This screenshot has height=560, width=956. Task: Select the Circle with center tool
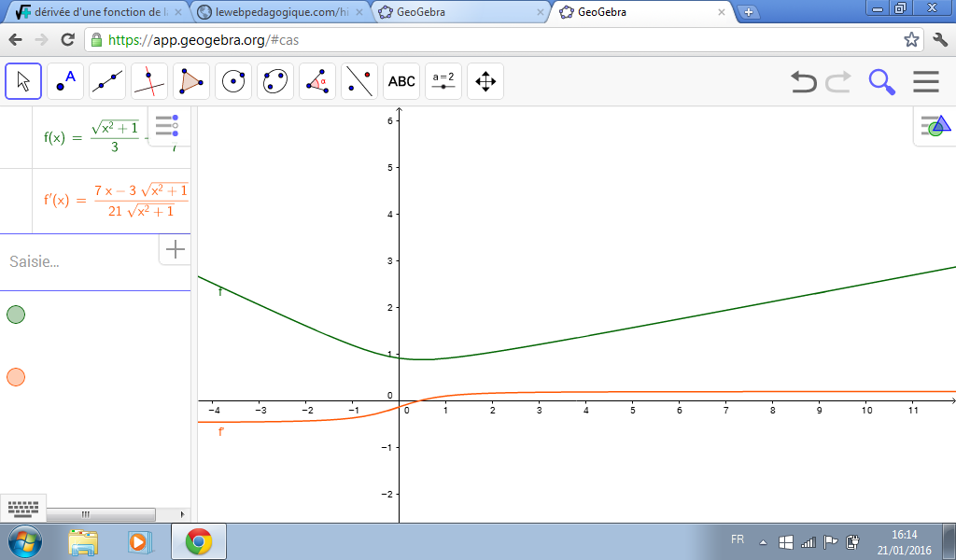click(x=233, y=81)
